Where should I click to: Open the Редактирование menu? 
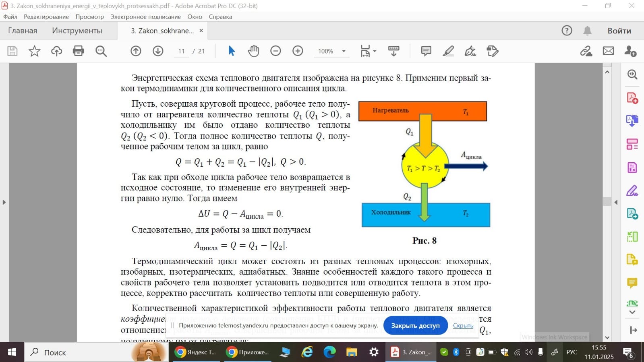point(46,17)
